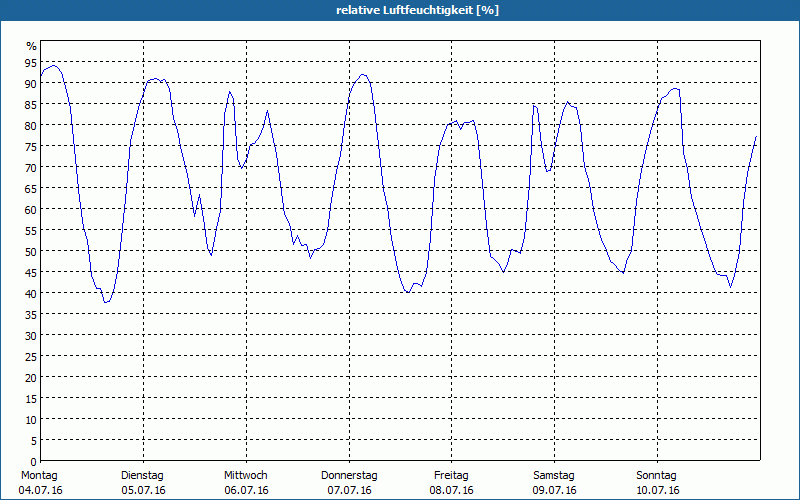Click the date label 10.07.16

pos(657,490)
